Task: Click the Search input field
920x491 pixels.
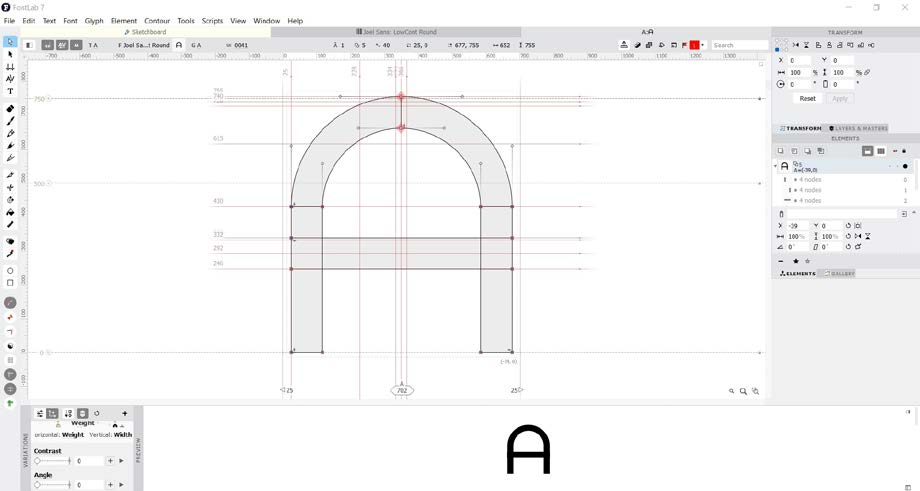Action: tap(739, 45)
